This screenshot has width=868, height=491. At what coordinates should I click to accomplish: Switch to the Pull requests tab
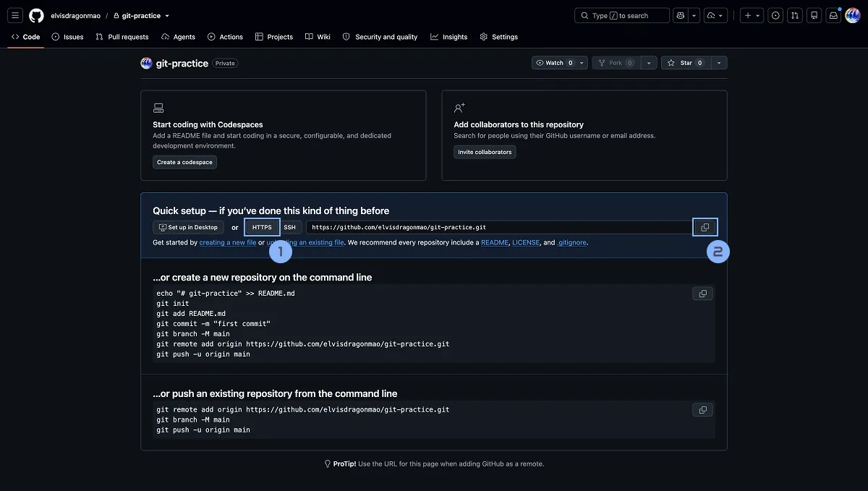coord(122,37)
